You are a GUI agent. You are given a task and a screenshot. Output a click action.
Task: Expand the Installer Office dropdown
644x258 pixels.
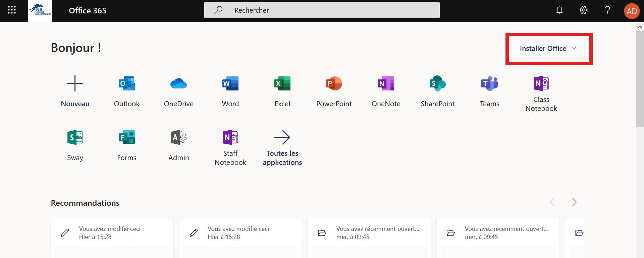click(x=548, y=48)
